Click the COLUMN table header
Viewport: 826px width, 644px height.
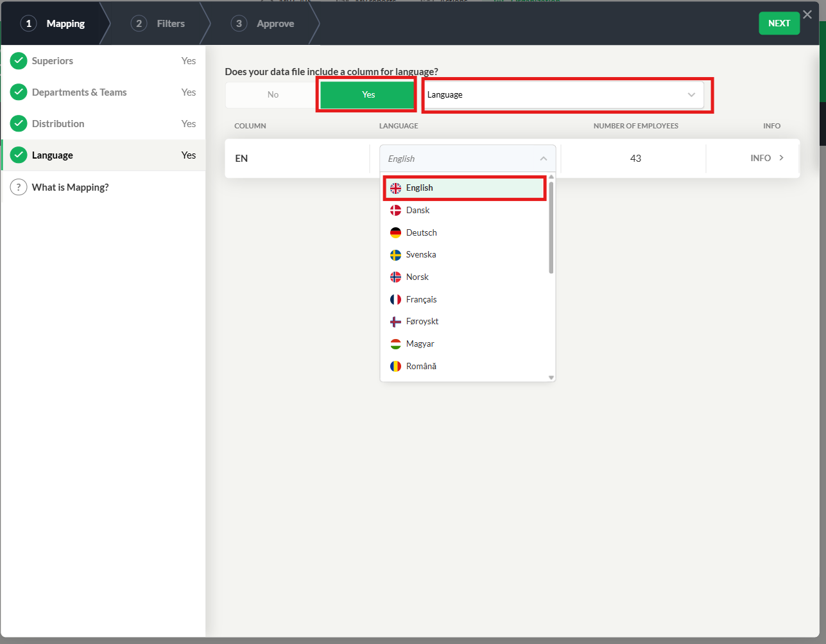pos(250,126)
